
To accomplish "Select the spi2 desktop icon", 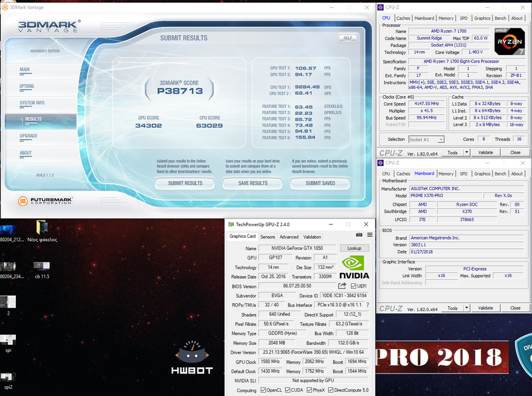I will (8, 381).
